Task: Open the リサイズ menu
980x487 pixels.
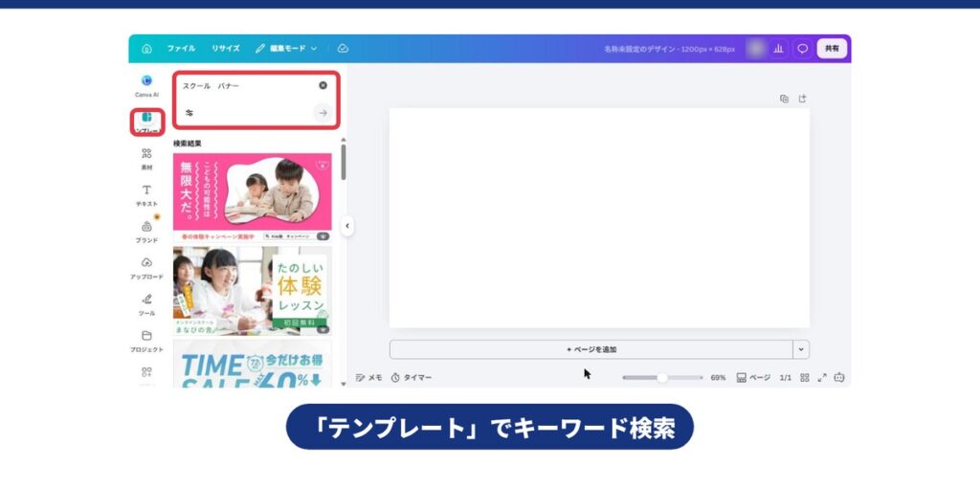Action: coord(226,49)
